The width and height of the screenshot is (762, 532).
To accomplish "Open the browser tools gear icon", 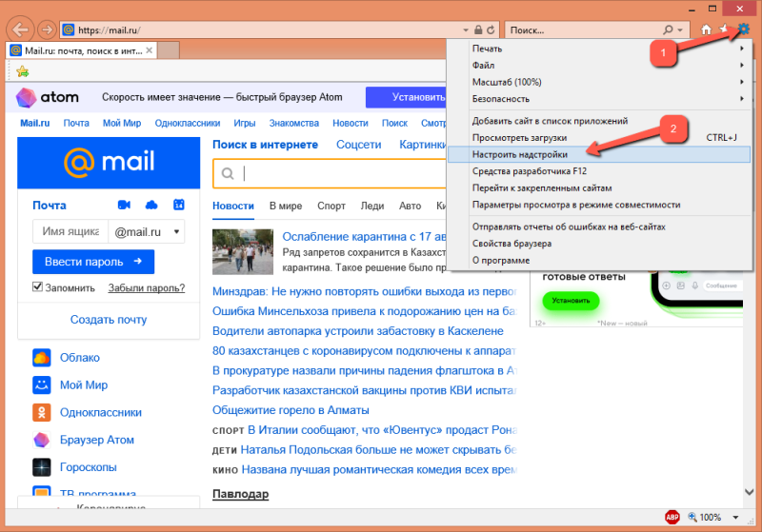I will click(744, 30).
